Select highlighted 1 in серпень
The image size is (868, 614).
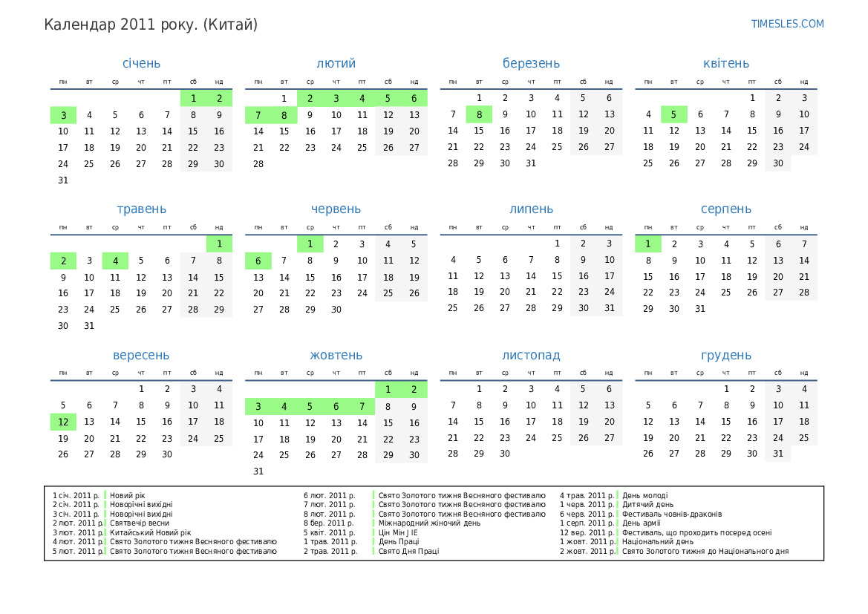pyautogui.click(x=647, y=244)
